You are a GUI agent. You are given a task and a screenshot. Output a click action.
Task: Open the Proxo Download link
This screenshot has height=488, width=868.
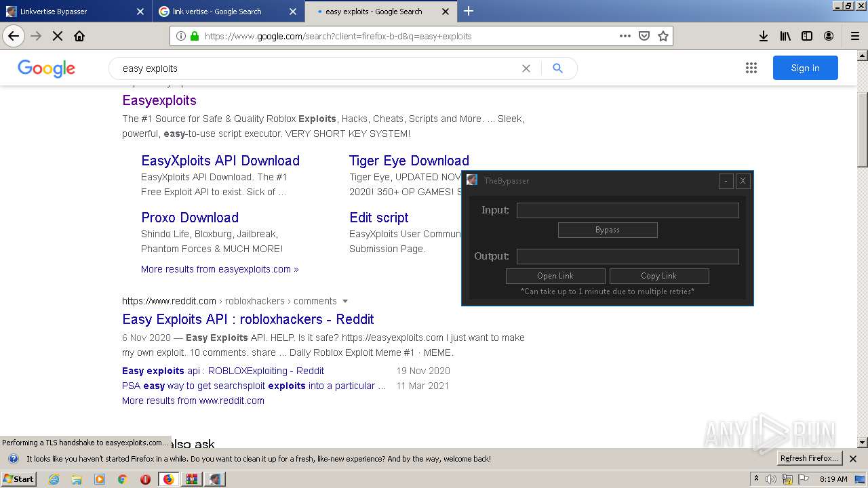[x=190, y=218]
